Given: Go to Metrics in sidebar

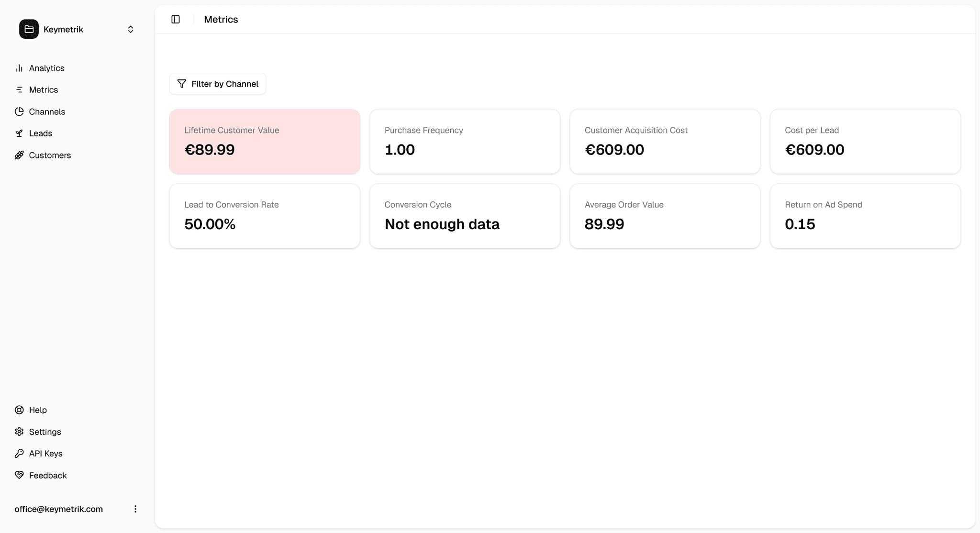Looking at the screenshot, I should 43,90.
